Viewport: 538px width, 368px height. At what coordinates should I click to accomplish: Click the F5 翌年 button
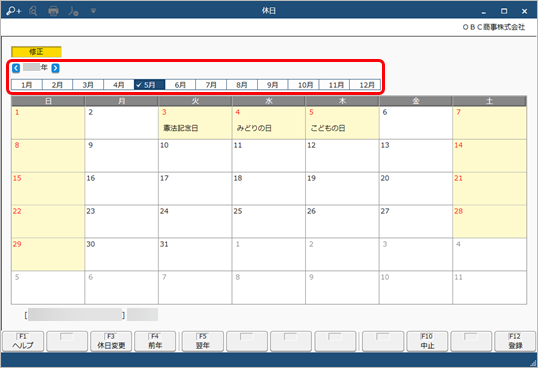[203, 341]
